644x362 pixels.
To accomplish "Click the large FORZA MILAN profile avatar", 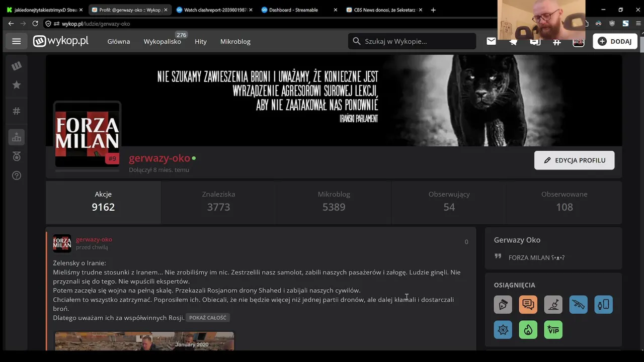I will click(x=87, y=135).
